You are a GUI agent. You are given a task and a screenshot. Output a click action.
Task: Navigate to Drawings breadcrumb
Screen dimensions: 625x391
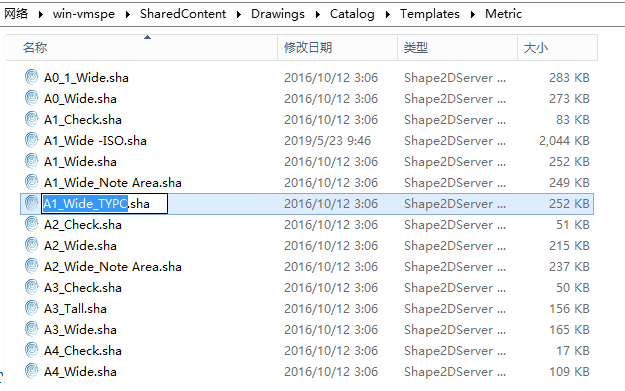click(278, 14)
